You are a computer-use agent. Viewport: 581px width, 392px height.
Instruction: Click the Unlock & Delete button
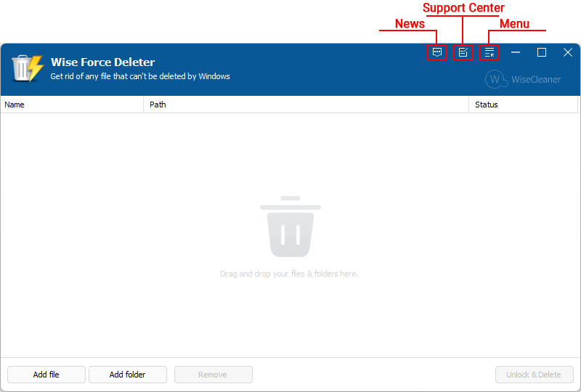click(x=535, y=375)
